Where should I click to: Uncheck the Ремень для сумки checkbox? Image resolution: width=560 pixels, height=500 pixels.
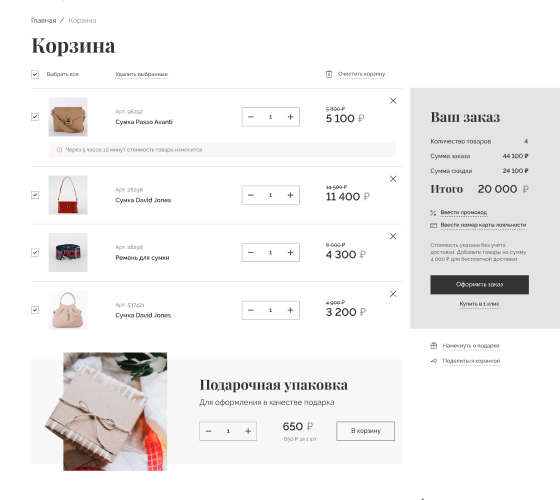point(35,252)
